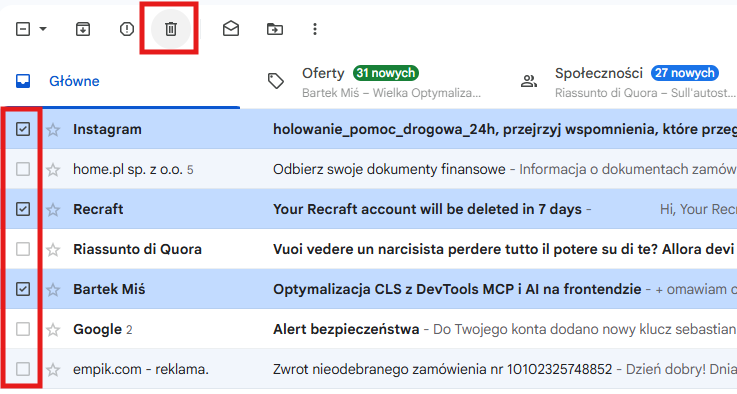The height and width of the screenshot is (394, 737).
Task: Star the Google email
Action: click(x=53, y=330)
